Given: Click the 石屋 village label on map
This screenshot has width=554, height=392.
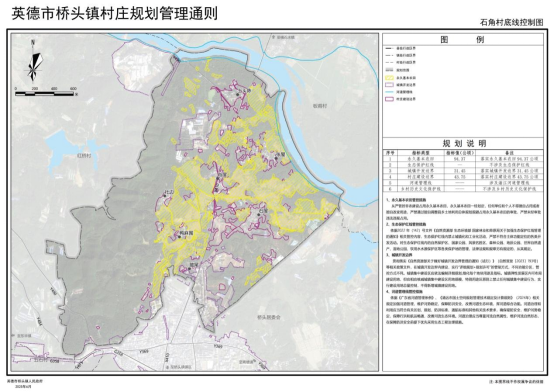Looking at the screenshot, I should click(264, 210).
